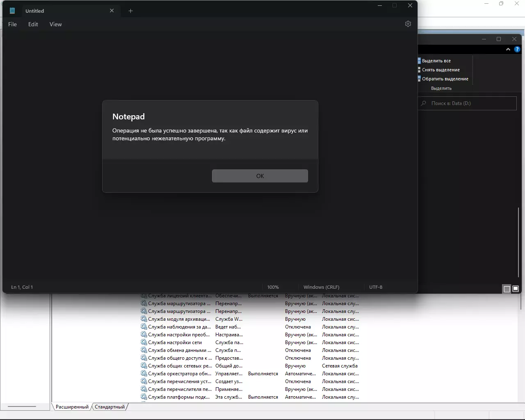Click description cell Управляет...
Viewport: 525px width, 420px height.
[229, 374]
